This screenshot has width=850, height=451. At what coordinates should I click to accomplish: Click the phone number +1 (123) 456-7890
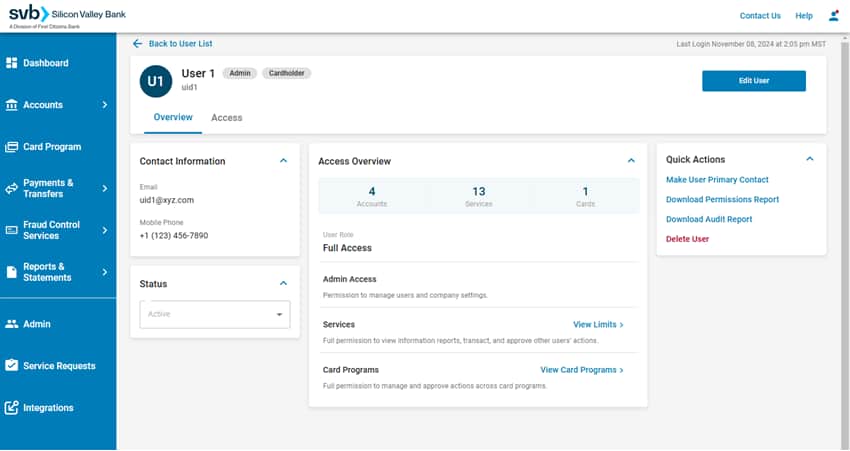(x=173, y=235)
